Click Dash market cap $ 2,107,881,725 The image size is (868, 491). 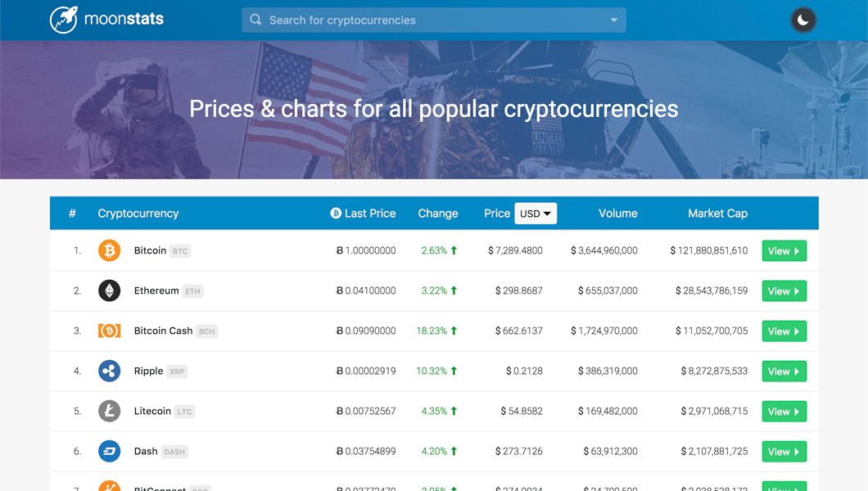pyautogui.click(x=714, y=451)
